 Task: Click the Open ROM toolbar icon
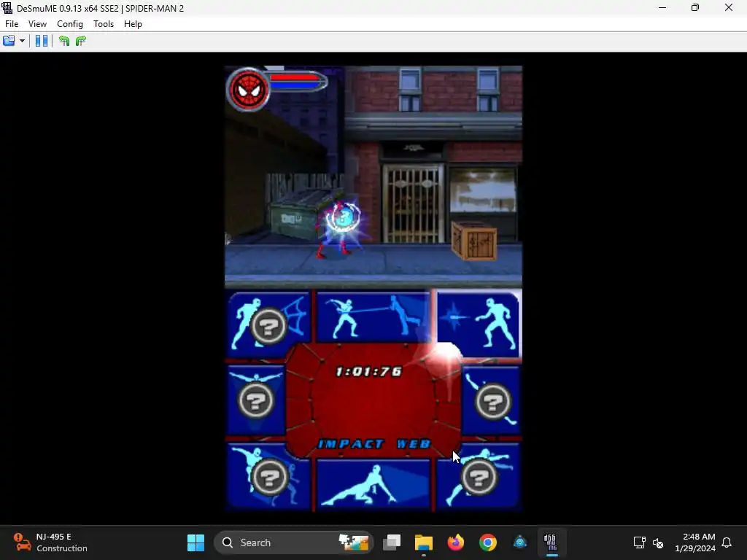pyautogui.click(x=9, y=41)
